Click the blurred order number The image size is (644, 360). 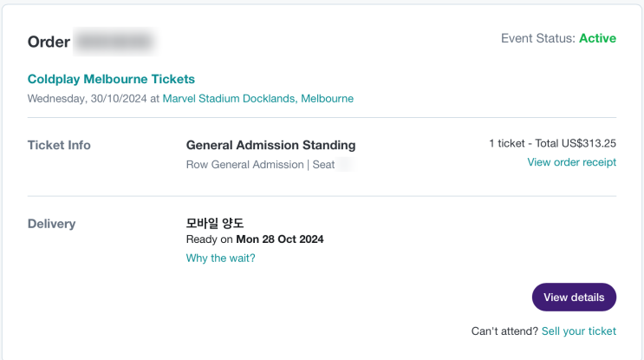[x=114, y=41]
